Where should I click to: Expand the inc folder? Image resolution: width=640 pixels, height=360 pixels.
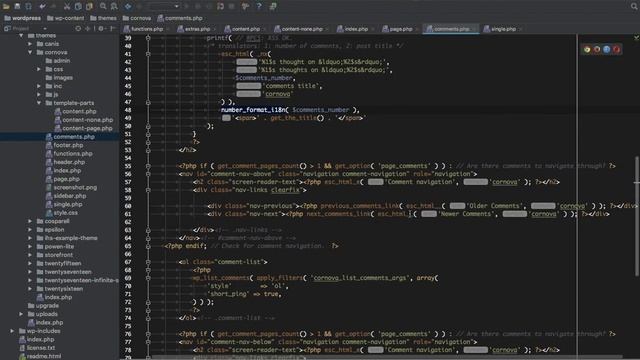click(39, 86)
